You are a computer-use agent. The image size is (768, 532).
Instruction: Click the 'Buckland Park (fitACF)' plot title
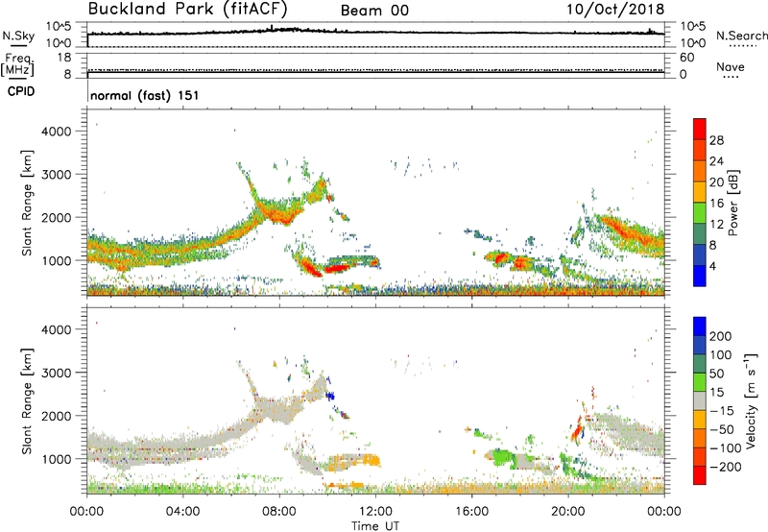click(187, 10)
